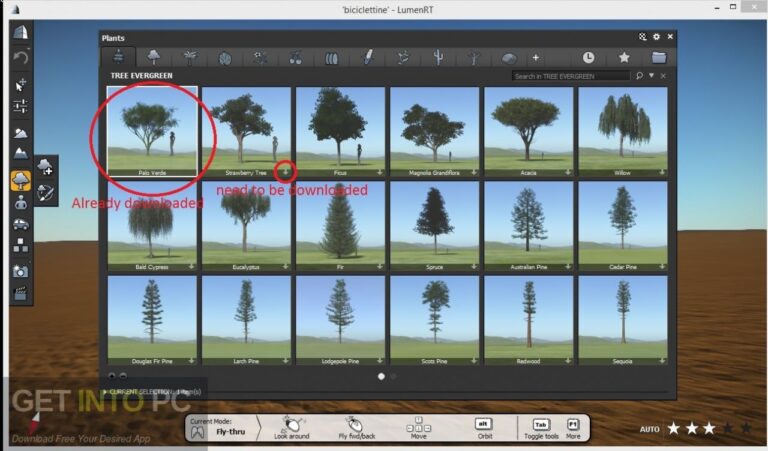Choose the Scots Pine thumbnail
The height and width of the screenshot is (451, 768).
(434, 320)
